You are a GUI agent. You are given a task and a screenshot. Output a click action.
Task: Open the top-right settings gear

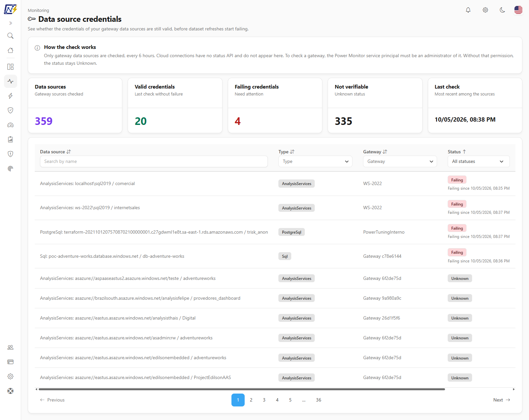coord(485,10)
